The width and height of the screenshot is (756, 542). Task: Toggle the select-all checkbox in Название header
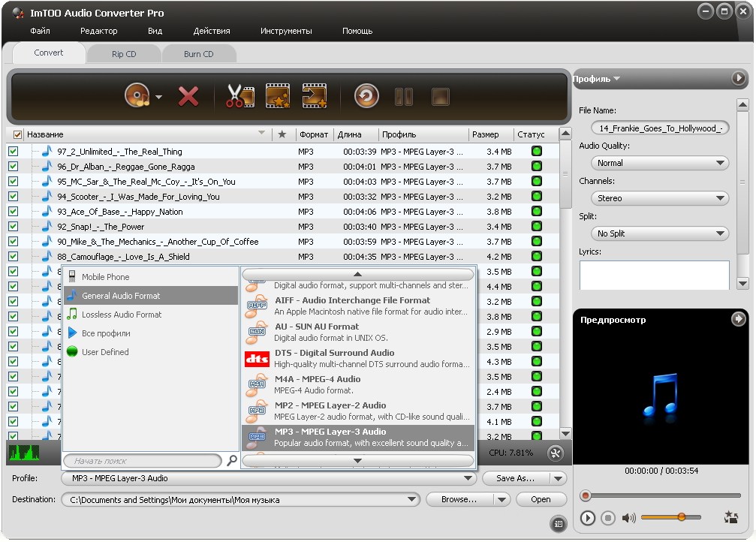coord(18,135)
